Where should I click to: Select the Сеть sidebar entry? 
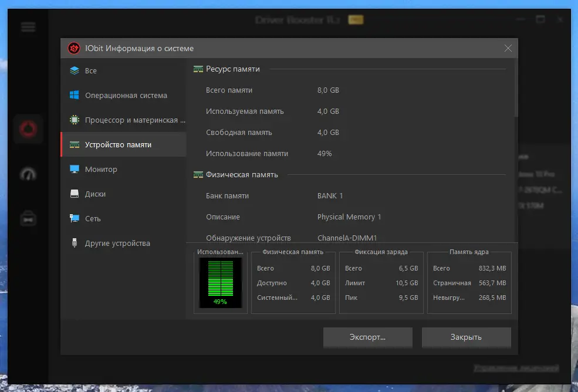123,219
